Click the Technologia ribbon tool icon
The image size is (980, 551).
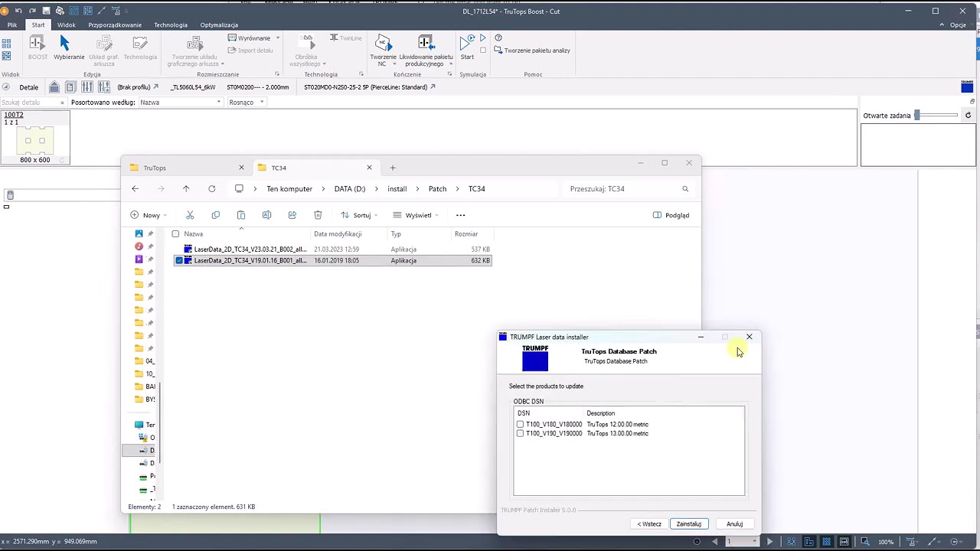[140, 44]
